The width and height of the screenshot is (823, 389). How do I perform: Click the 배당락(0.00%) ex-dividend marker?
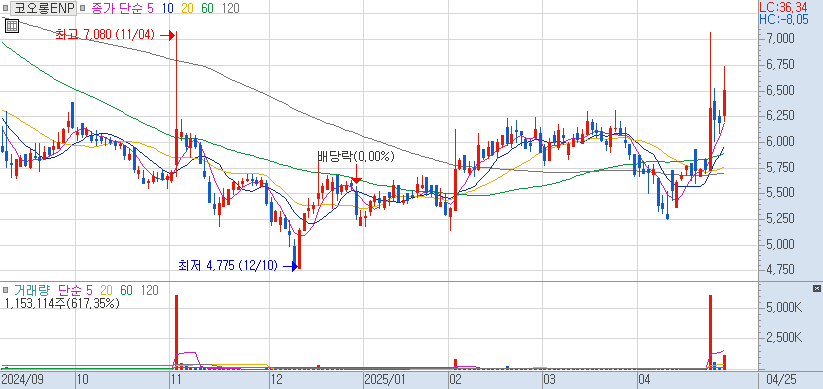(356, 156)
